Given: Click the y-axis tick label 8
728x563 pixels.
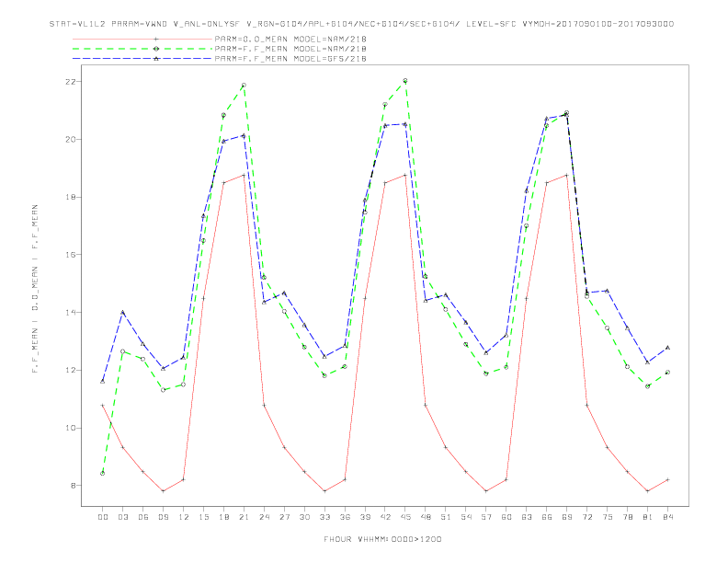Looking at the screenshot, I should tap(73, 486).
